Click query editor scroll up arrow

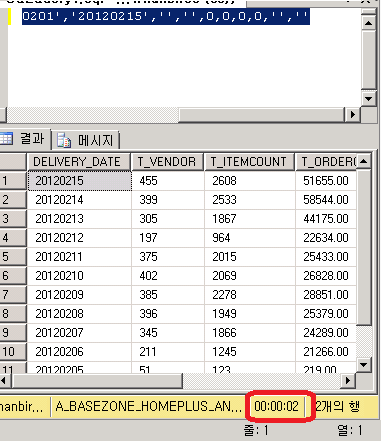point(369,23)
